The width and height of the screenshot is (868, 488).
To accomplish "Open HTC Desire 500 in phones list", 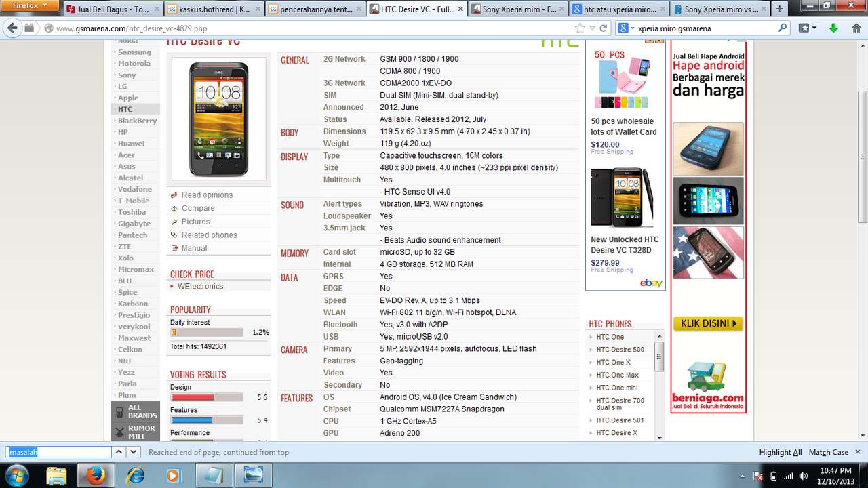I will tap(620, 350).
